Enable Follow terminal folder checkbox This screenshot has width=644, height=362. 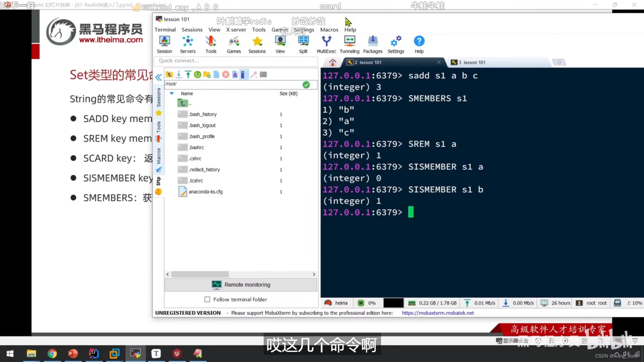pyautogui.click(x=207, y=299)
